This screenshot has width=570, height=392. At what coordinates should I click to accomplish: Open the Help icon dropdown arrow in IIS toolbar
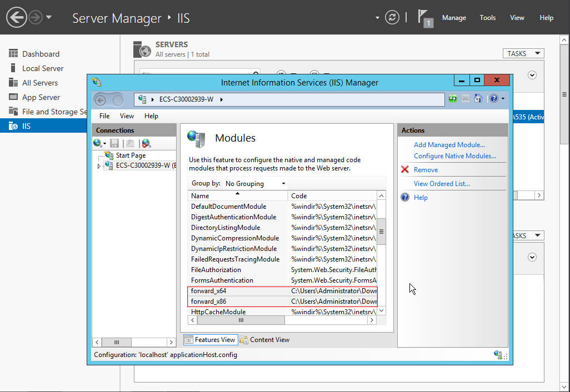coord(503,98)
